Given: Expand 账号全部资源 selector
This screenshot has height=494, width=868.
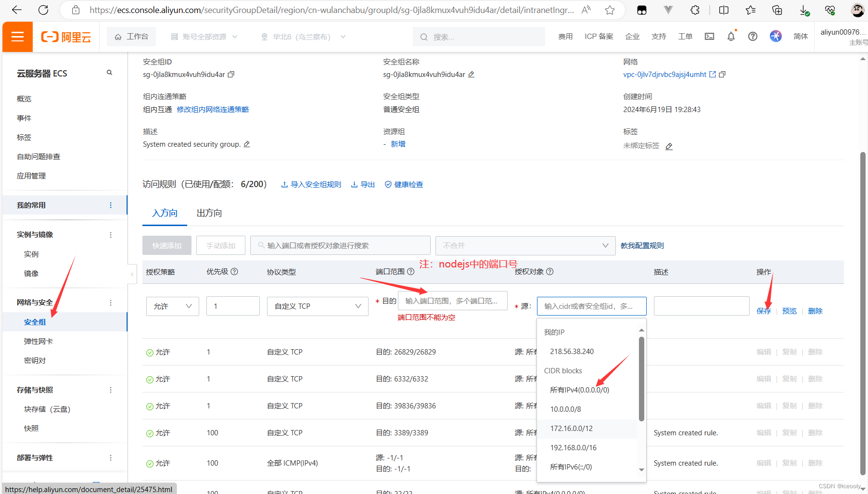Looking at the screenshot, I should (204, 37).
